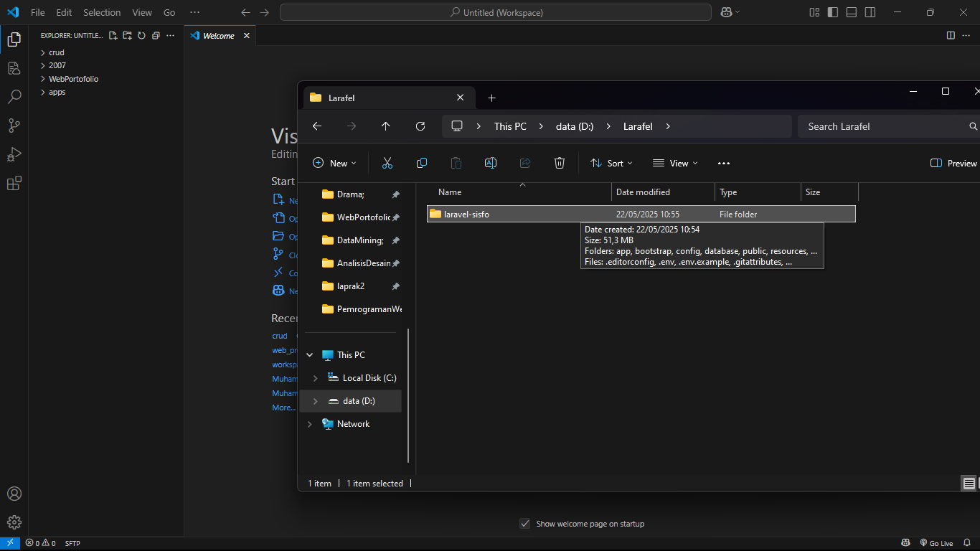
Task: Open Run and Debug view
Action: (14, 154)
